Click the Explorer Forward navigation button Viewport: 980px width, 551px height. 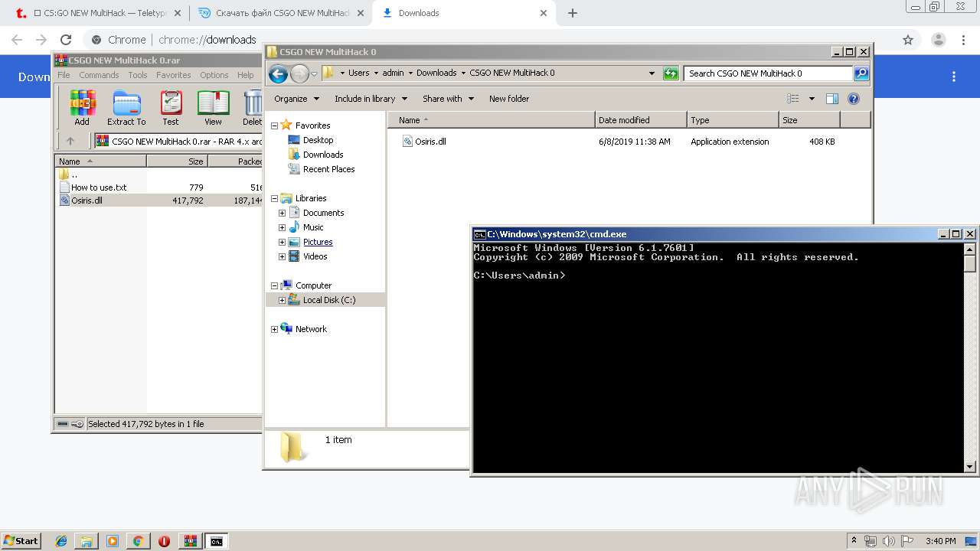point(299,73)
